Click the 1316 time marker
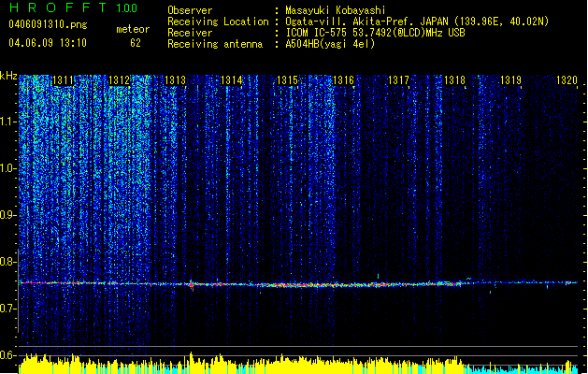This screenshot has height=374, width=588. click(343, 80)
